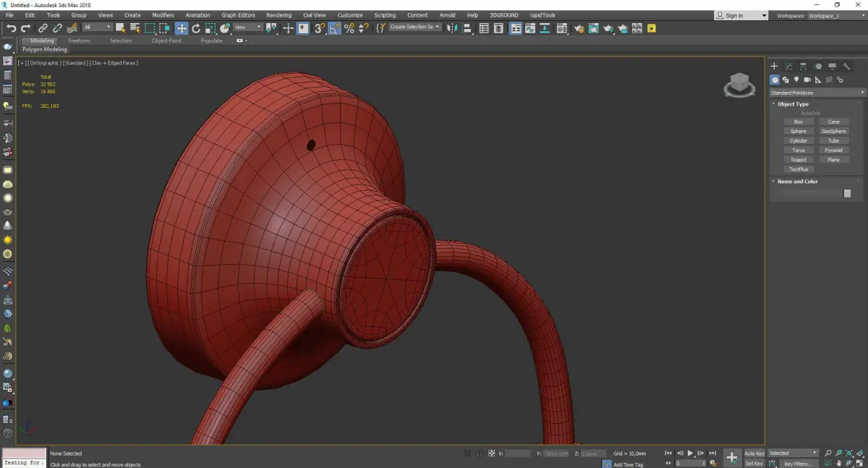
Task: Click the Key Filters button
Action: 797,464
